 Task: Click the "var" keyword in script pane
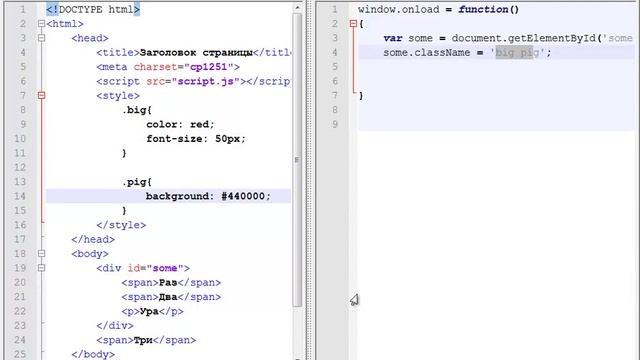[393, 38]
